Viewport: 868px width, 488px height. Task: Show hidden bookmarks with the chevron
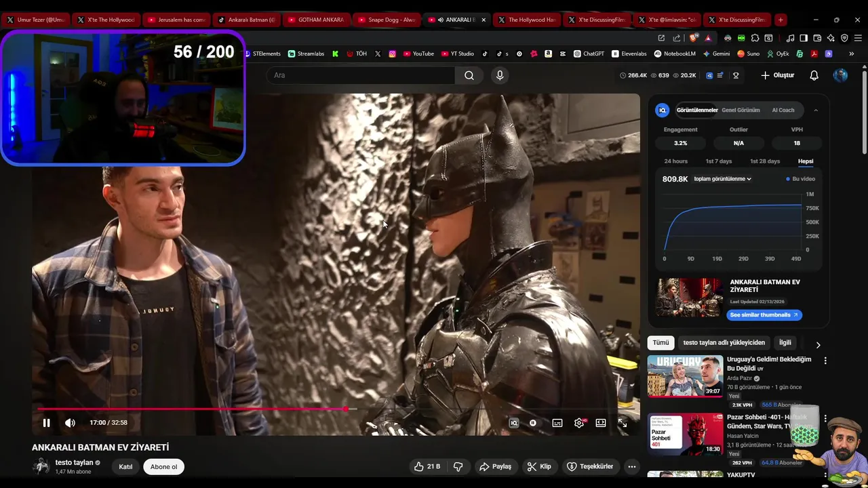pyautogui.click(x=852, y=54)
